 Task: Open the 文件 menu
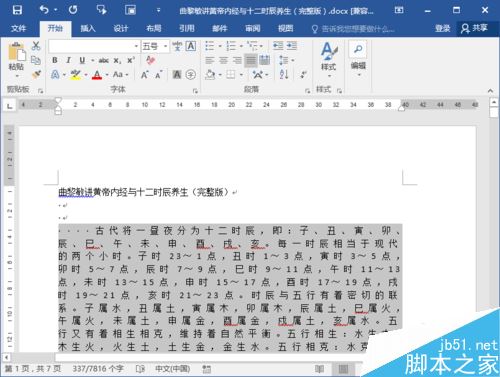18,28
